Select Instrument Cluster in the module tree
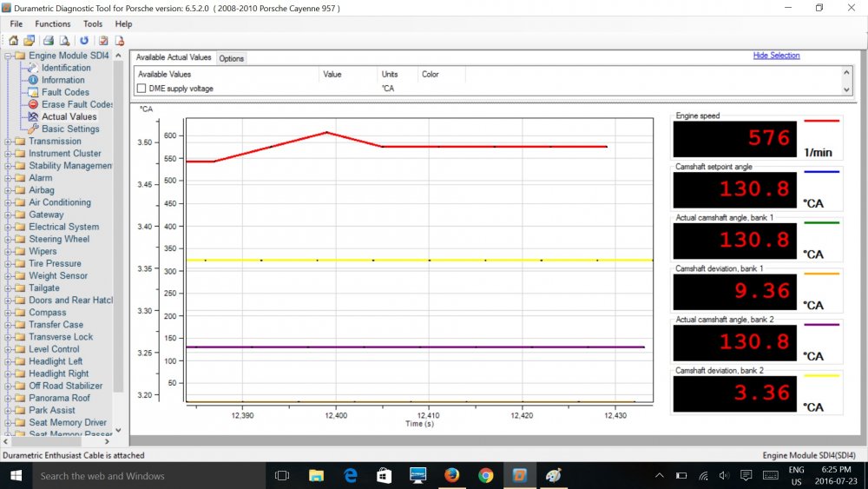The image size is (868, 489). [64, 154]
